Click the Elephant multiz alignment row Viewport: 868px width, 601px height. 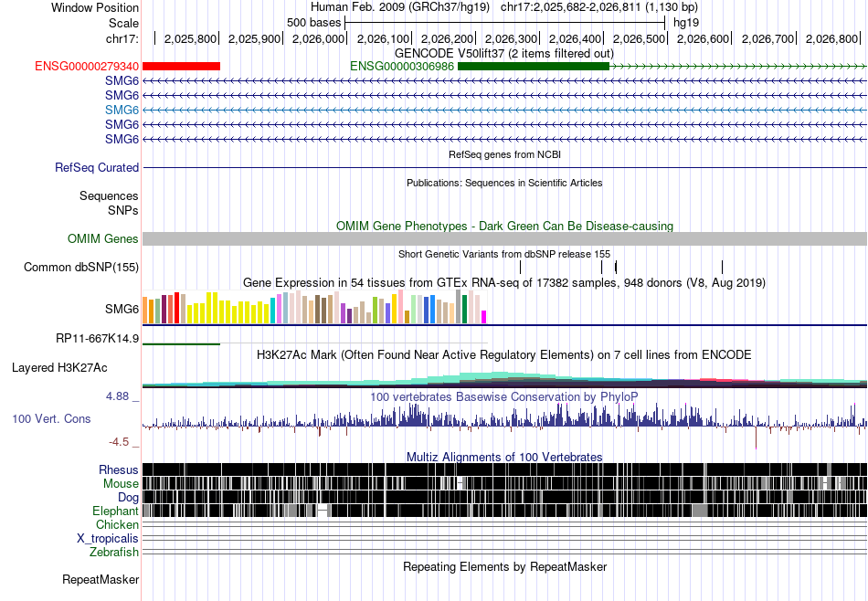pyautogui.click(x=505, y=511)
